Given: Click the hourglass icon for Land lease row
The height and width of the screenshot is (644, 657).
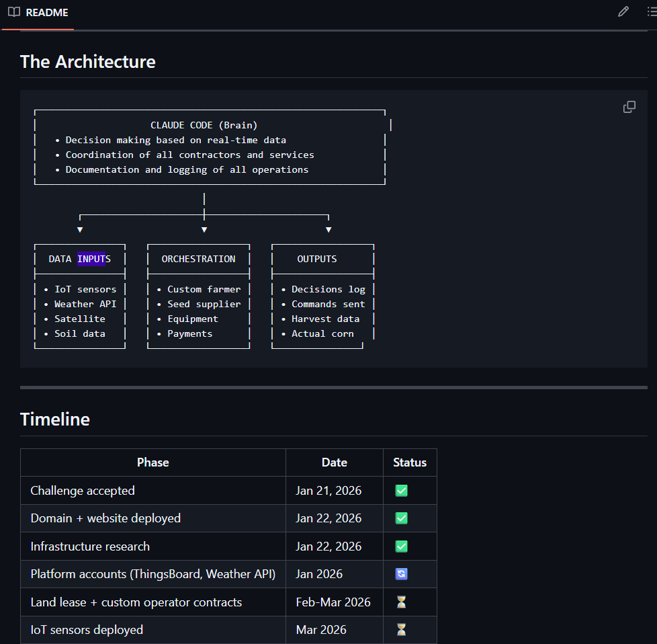Looking at the screenshot, I should point(401,602).
